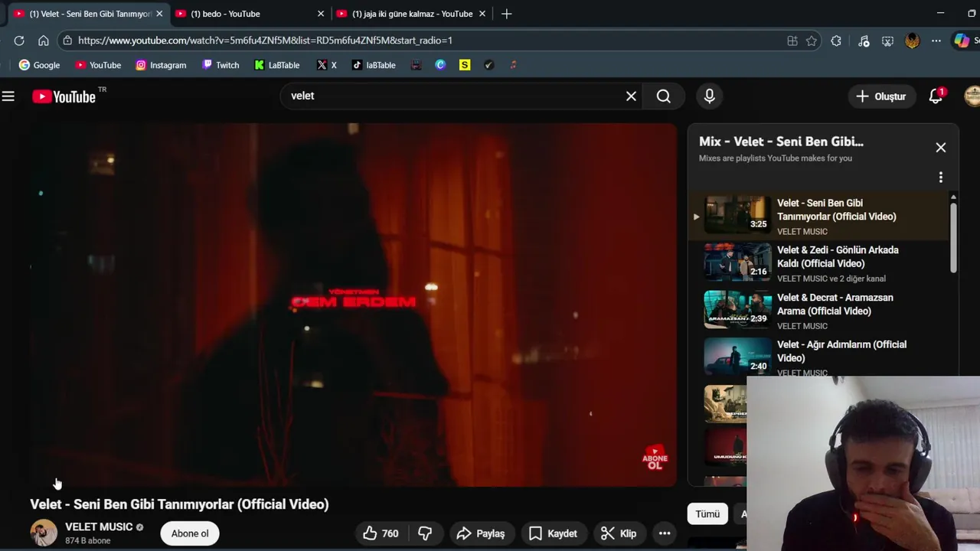This screenshot has width=980, height=551.
Task: Reload the page with the refresh icon
Action: coord(19,41)
